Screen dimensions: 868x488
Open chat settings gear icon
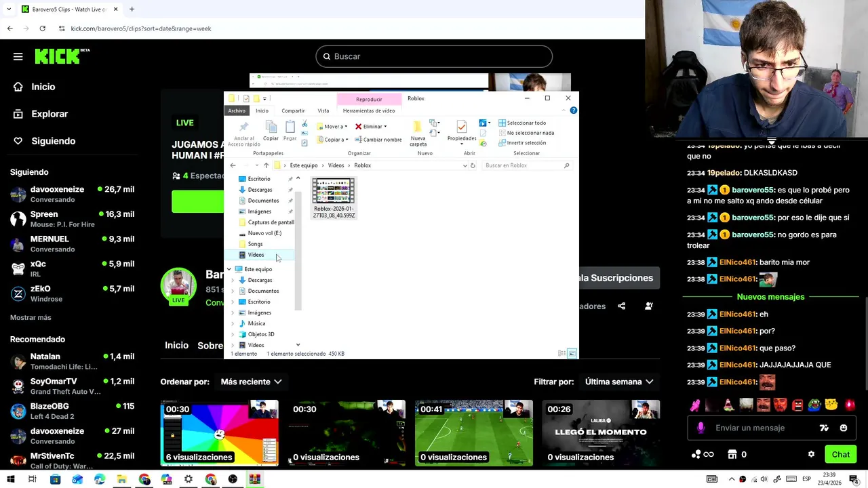pyautogui.click(x=811, y=454)
